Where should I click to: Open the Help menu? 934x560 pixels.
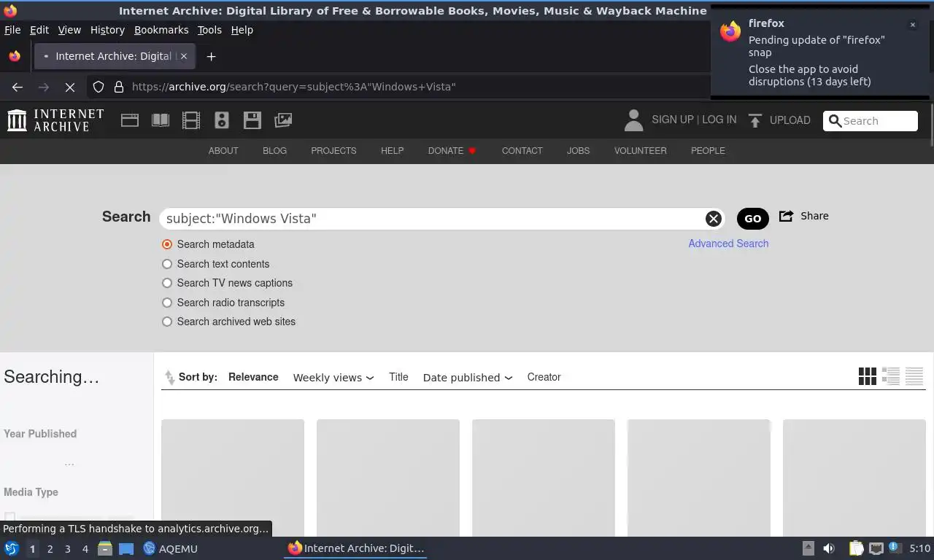pos(242,30)
